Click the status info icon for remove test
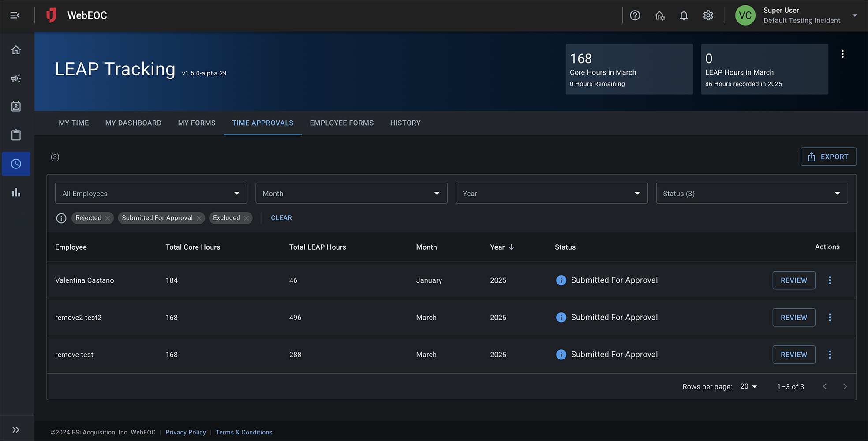 coord(561,355)
